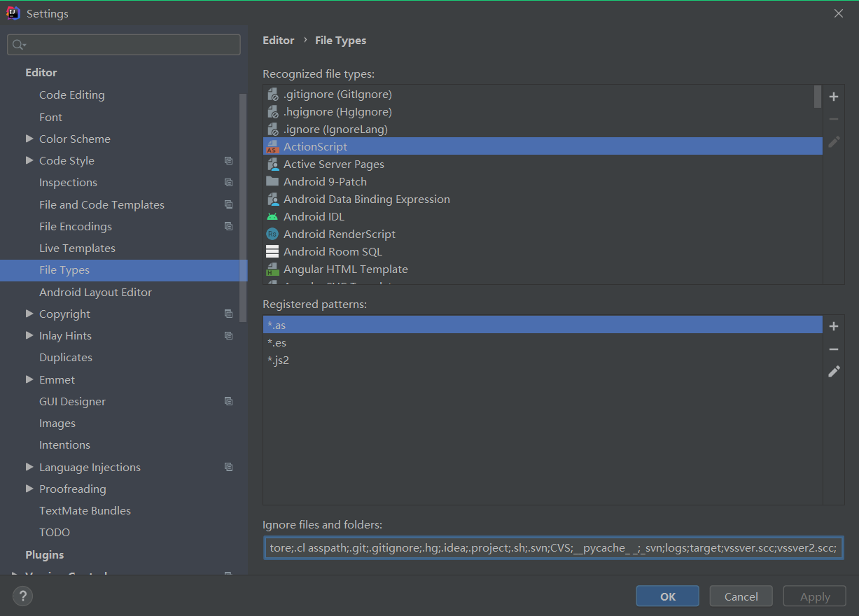The height and width of the screenshot is (616, 859).
Task: Expand the Proofreading node
Action: coord(29,489)
